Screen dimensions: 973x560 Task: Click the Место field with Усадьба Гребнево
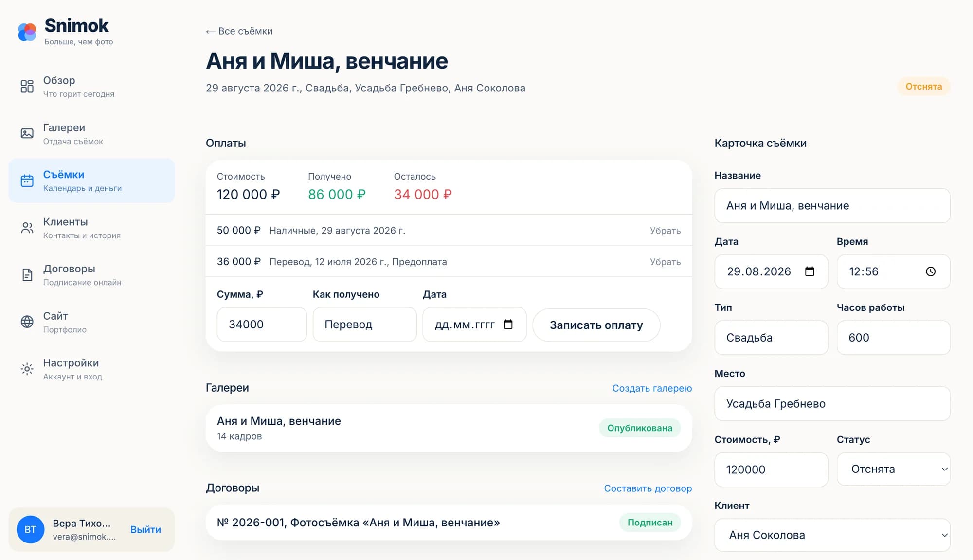(x=832, y=404)
